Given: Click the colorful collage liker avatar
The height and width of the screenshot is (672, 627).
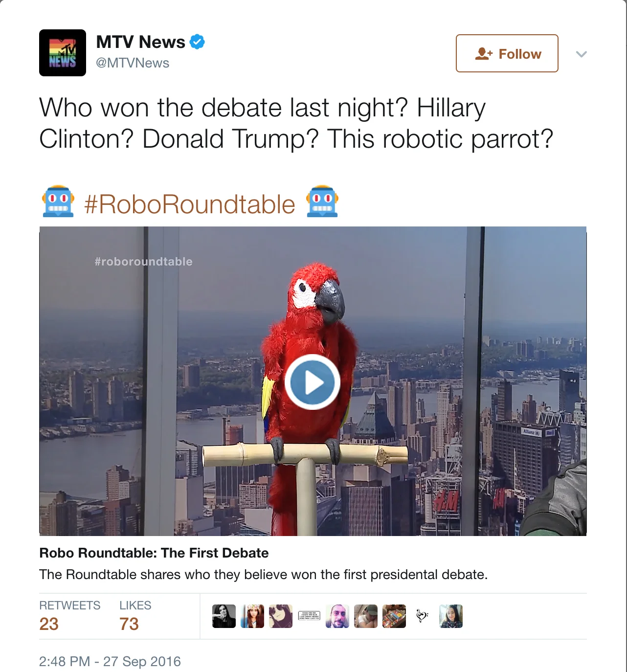Looking at the screenshot, I should point(394,616).
